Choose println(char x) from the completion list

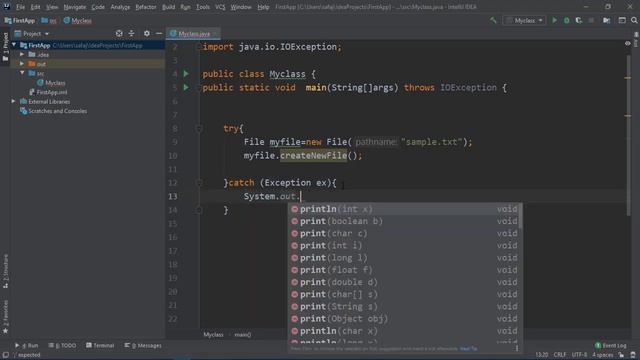404,331
